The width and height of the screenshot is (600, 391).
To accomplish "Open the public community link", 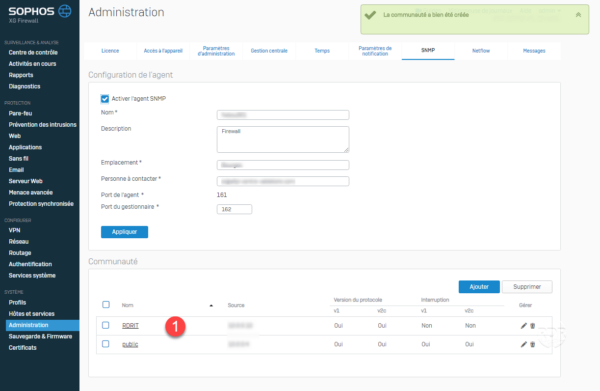I will click(130, 344).
